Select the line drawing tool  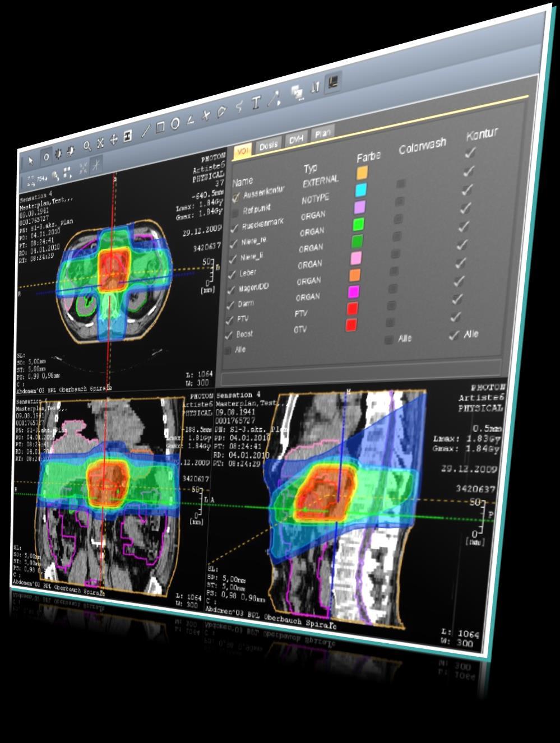(145, 132)
